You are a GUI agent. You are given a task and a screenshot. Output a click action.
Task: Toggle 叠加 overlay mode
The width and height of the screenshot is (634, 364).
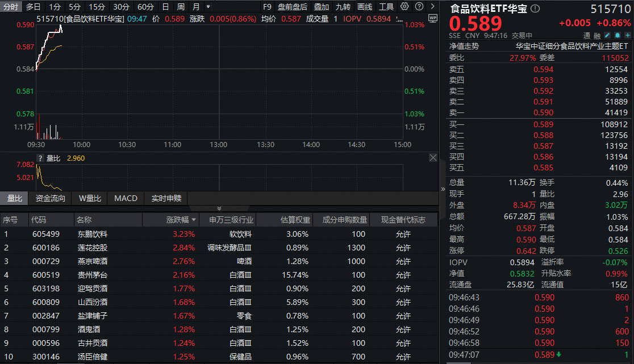tap(322, 7)
